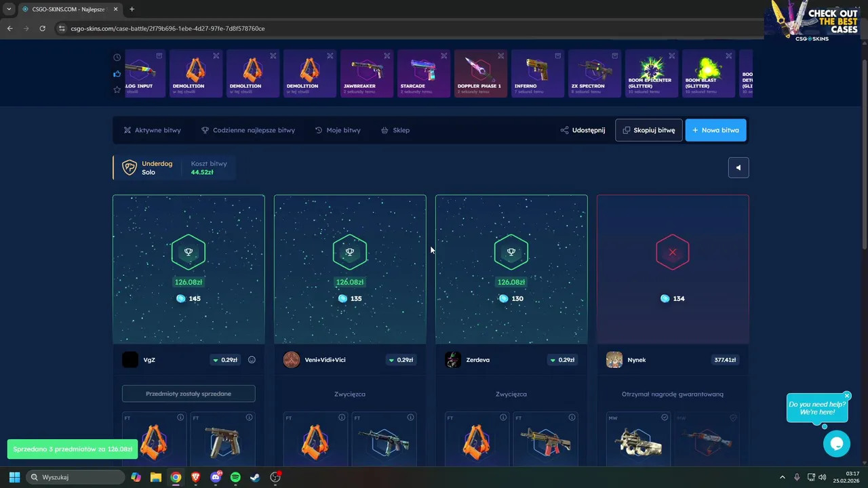Show info for VgZ's Demolition item
Image resolution: width=868 pixels, height=488 pixels.
click(x=180, y=418)
